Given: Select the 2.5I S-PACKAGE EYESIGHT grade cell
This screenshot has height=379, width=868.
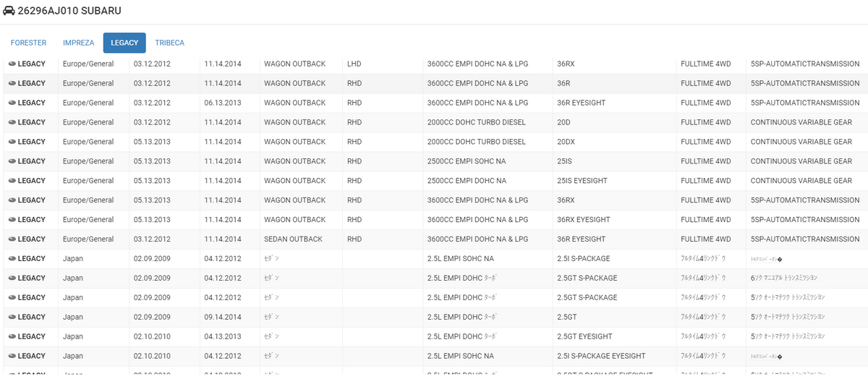Looking at the screenshot, I should (601, 356).
